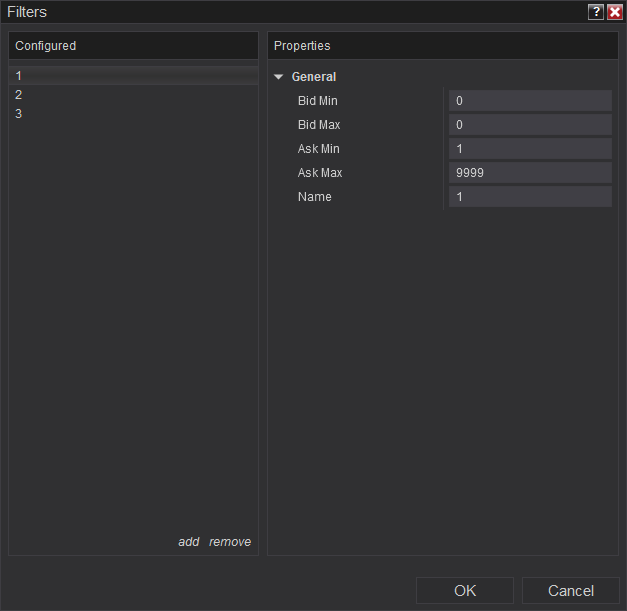Click the Name property value field

(x=529, y=197)
